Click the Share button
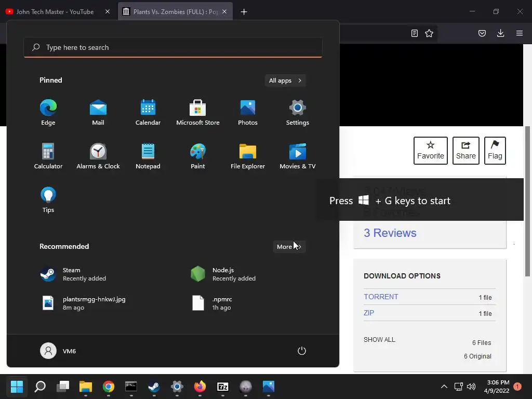The image size is (532, 399). click(x=466, y=151)
